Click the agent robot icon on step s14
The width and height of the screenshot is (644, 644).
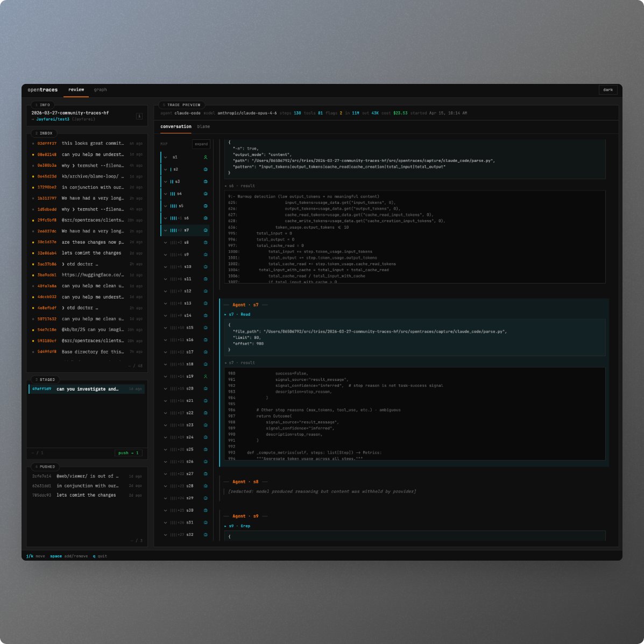206,315
